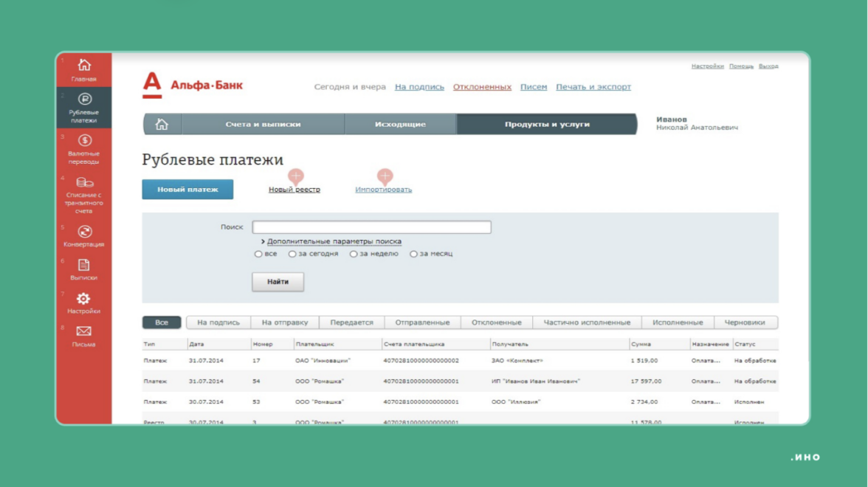Select the "за неделю" radio button
This screenshot has height=487, width=868.
coord(354,255)
